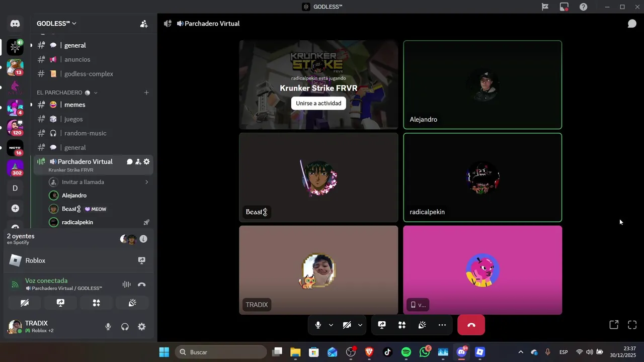The image size is (644, 362).
Task: Open the memes channel
Action: 93,105
